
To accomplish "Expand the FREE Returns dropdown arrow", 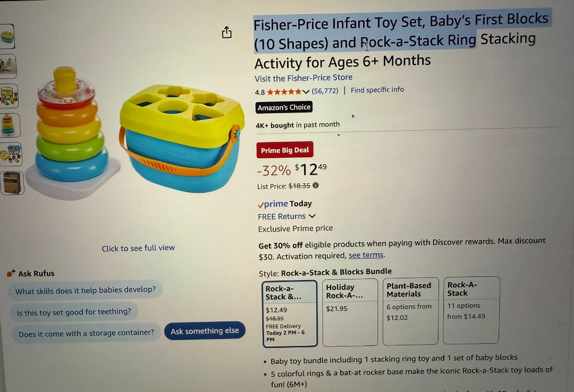I will point(312,216).
